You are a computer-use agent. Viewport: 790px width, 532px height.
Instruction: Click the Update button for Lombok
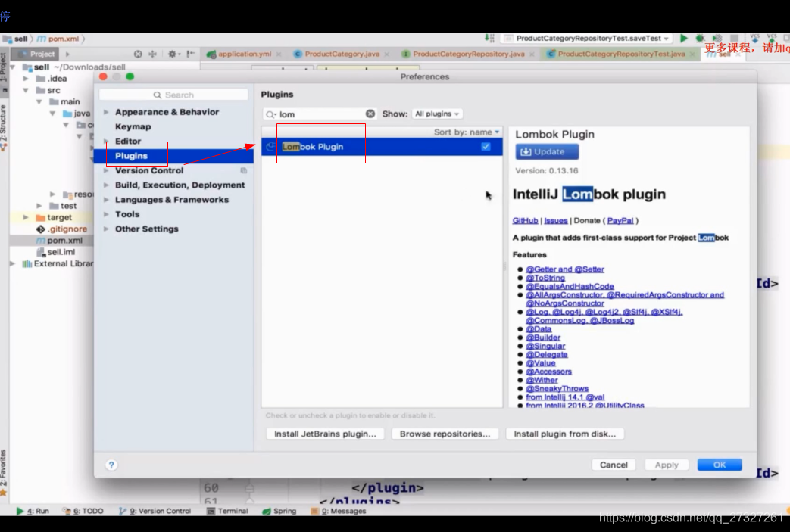click(547, 151)
